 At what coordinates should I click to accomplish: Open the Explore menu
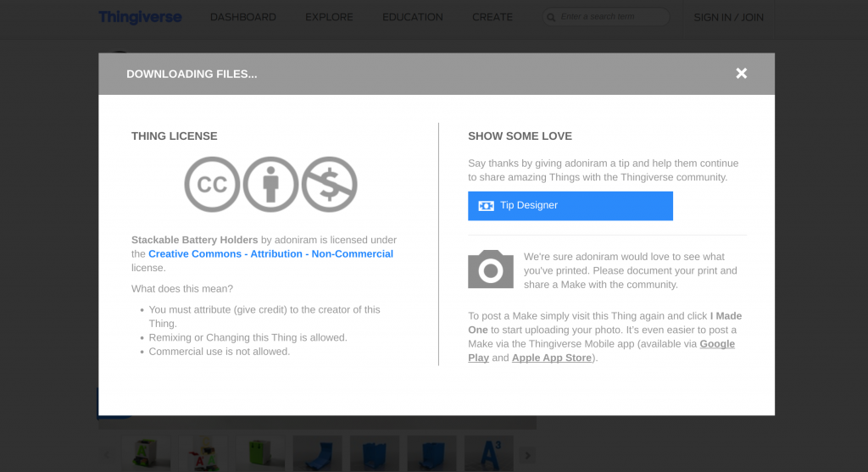329,17
